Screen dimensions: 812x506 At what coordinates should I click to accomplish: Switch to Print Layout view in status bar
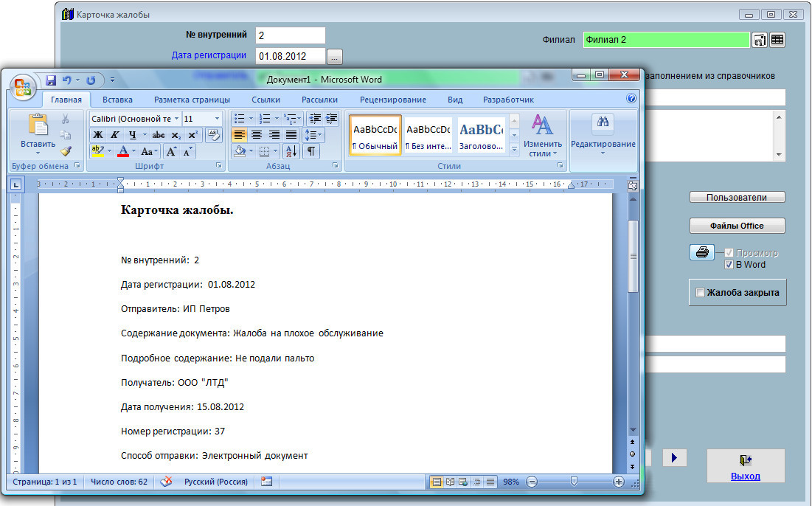click(x=437, y=482)
